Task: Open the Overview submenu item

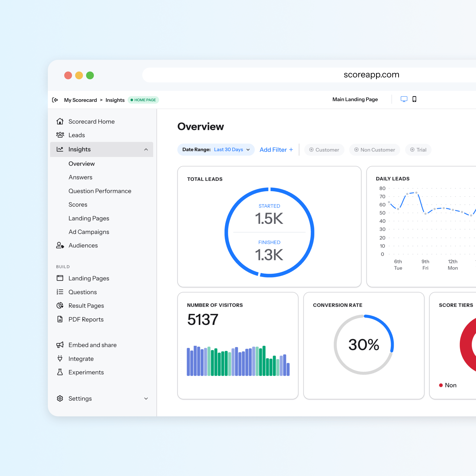Action: pos(82,164)
